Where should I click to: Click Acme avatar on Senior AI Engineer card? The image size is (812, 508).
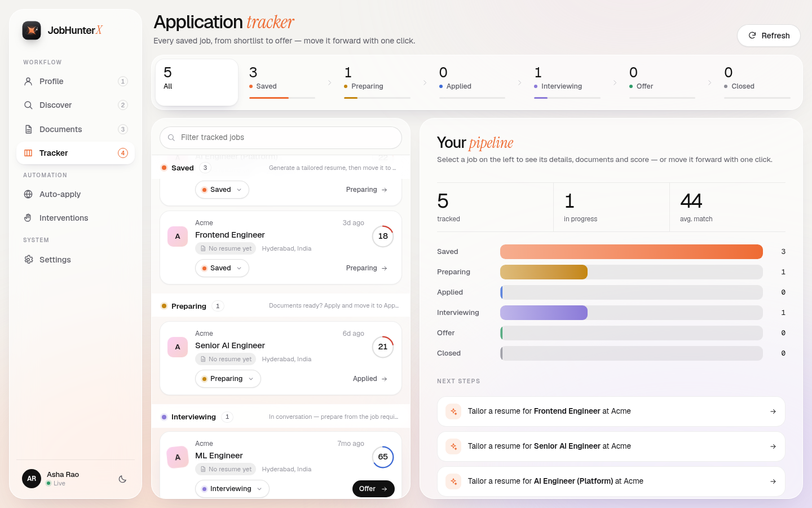click(178, 347)
